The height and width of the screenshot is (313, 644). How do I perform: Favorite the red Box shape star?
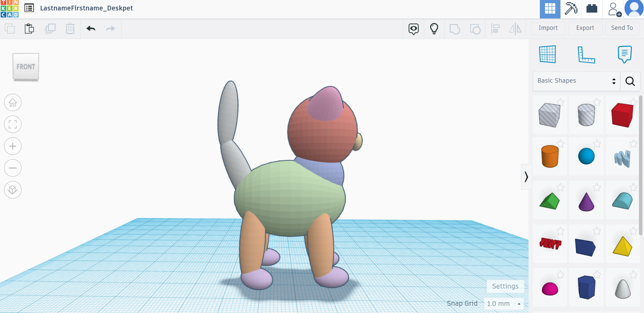click(633, 102)
